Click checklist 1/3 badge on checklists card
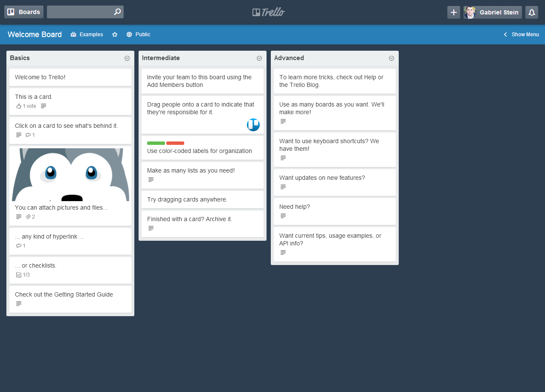Viewport: 545px width, 392px height. point(23,275)
